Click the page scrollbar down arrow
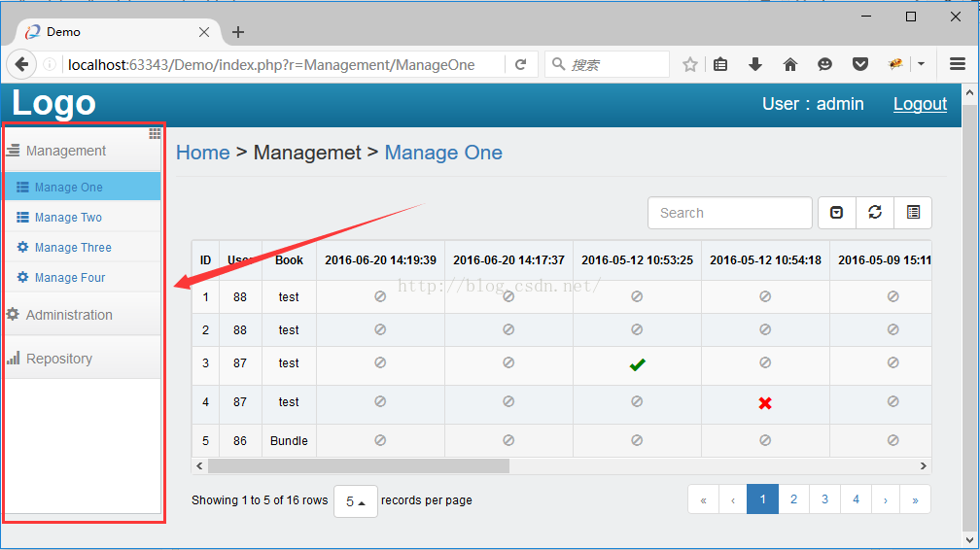The image size is (980, 550). pyautogui.click(x=969, y=540)
